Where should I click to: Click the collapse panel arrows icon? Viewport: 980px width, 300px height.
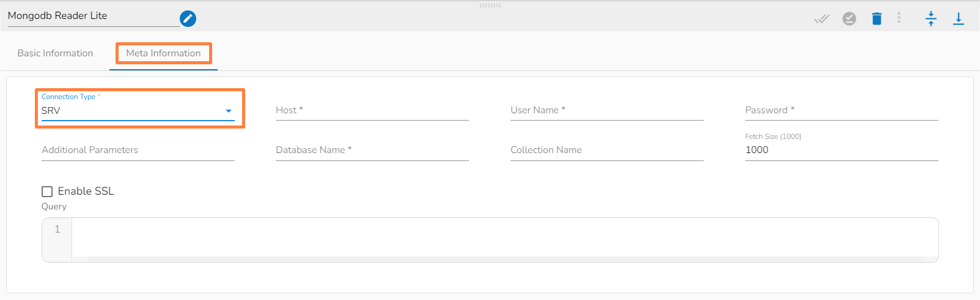click(x=930, y=19)
